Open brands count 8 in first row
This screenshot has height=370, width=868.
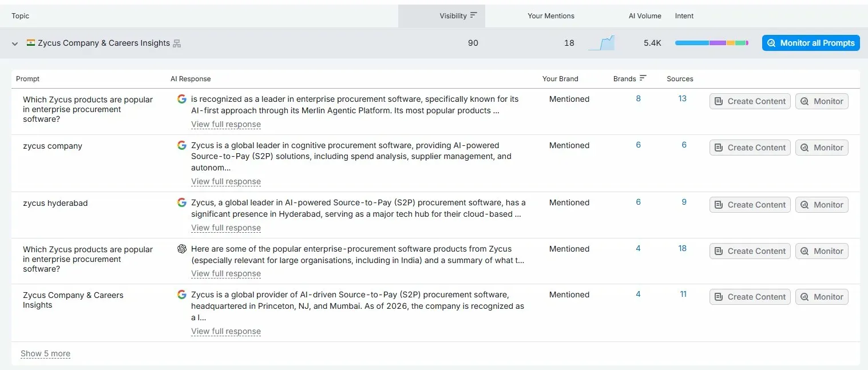pos(638,98)
